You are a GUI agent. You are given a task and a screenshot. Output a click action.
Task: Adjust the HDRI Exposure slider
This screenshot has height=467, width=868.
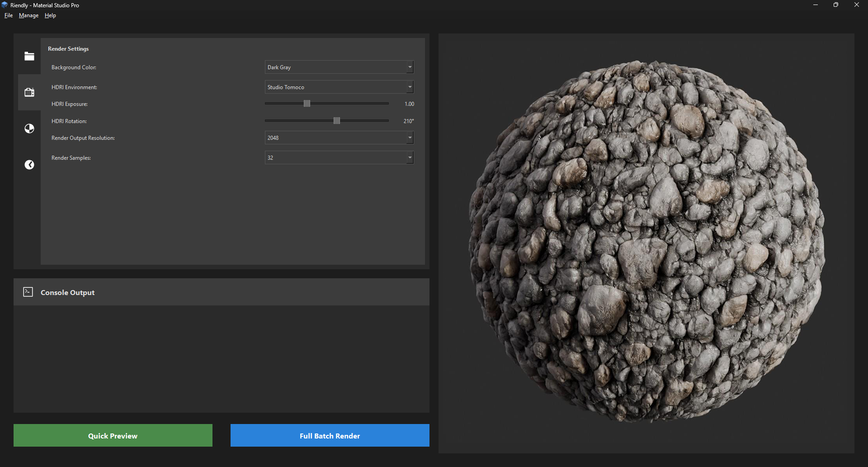[307, 103]
